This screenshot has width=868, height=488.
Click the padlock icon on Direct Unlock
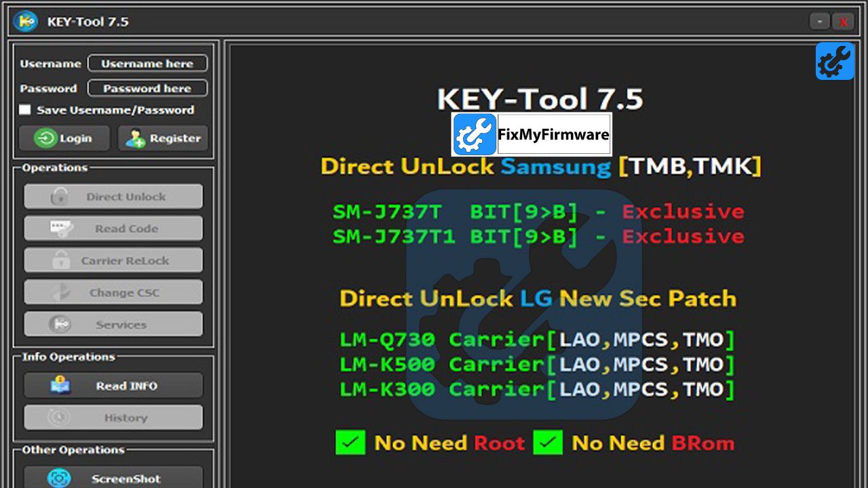pyautogui.click(x=60, y=197)
